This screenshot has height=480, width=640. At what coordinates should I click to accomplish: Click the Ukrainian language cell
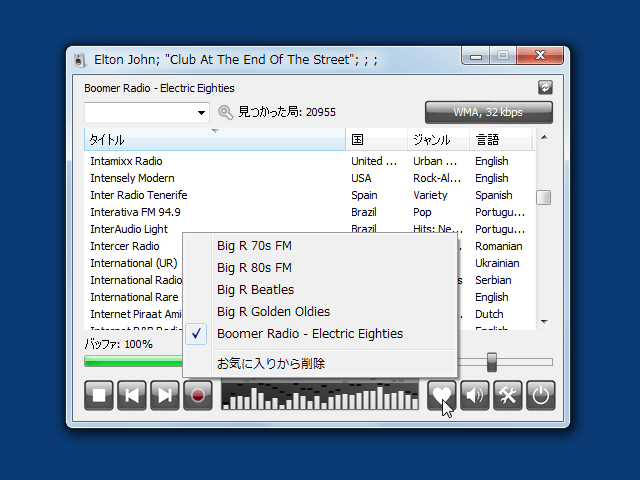click(x=497, y=263)
